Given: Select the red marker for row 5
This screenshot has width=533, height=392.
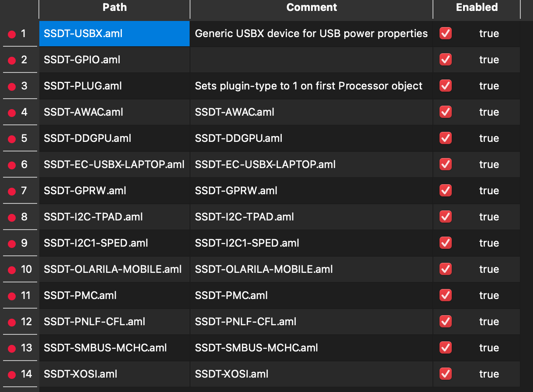Looking at the screenshot, I should click(x=12, y=139).
